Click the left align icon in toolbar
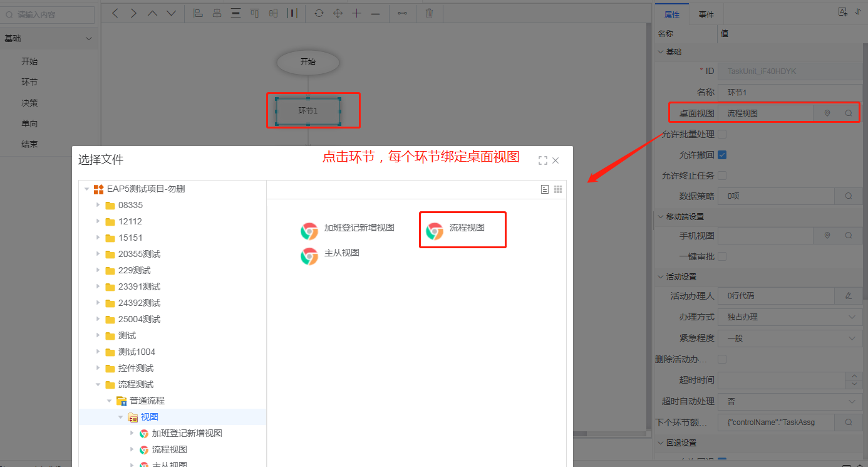The width and height of the screenshot is (868, 467). (198, 13)
